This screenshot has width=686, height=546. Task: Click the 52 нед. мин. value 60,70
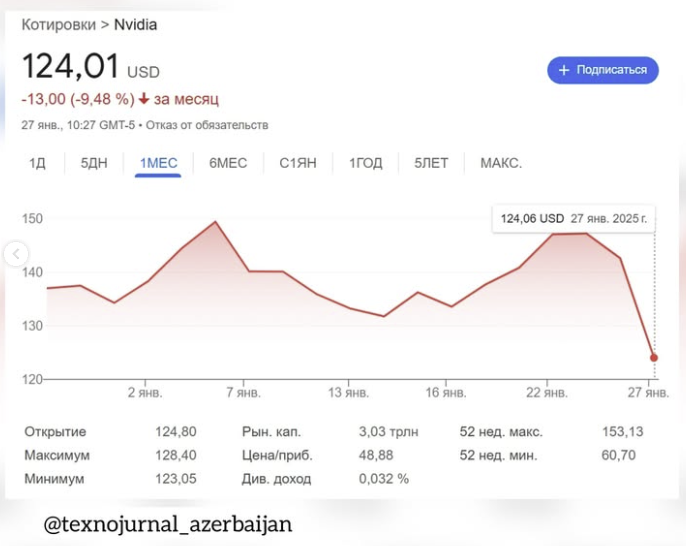pyautogui.click(x=619, y=455)
